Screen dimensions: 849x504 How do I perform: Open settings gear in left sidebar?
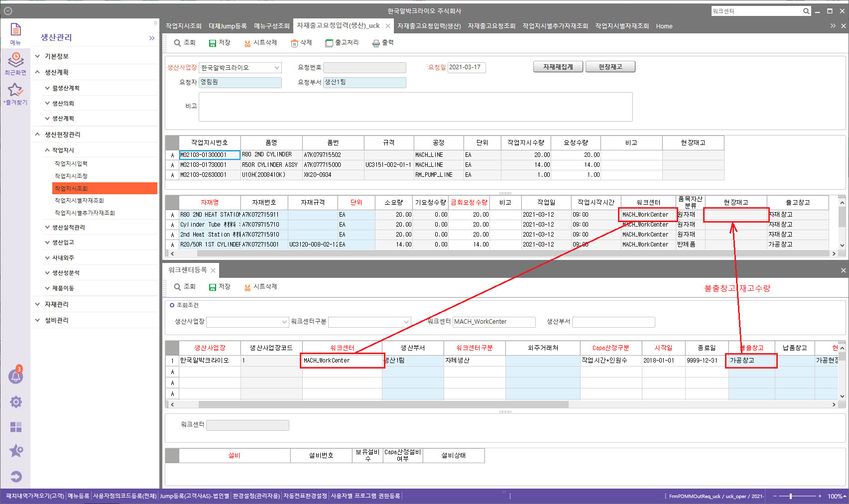tap(16, 402)
